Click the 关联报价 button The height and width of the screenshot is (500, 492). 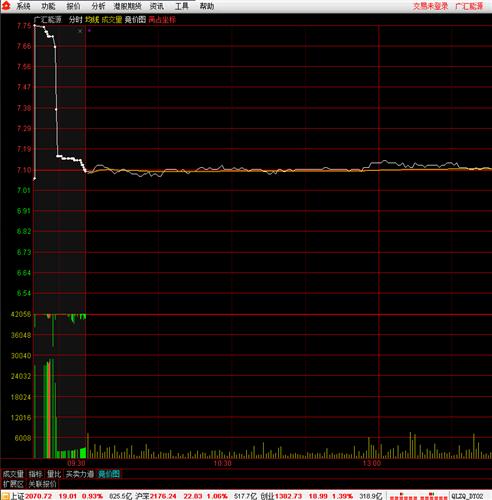42,484
